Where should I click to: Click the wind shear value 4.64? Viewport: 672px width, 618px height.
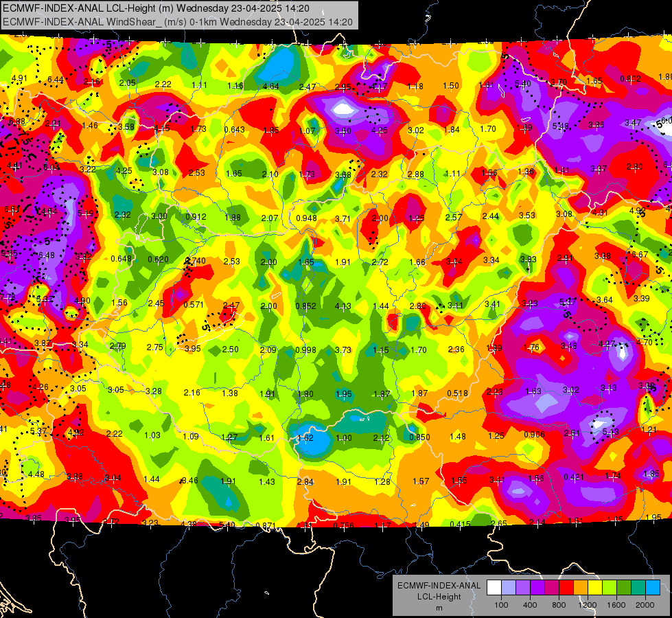click(271, 87)
